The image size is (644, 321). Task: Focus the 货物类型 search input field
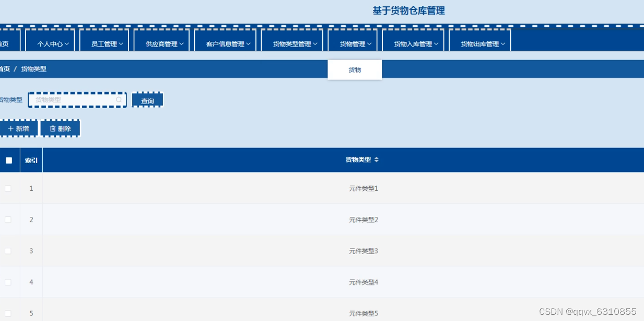click(77, 99)
